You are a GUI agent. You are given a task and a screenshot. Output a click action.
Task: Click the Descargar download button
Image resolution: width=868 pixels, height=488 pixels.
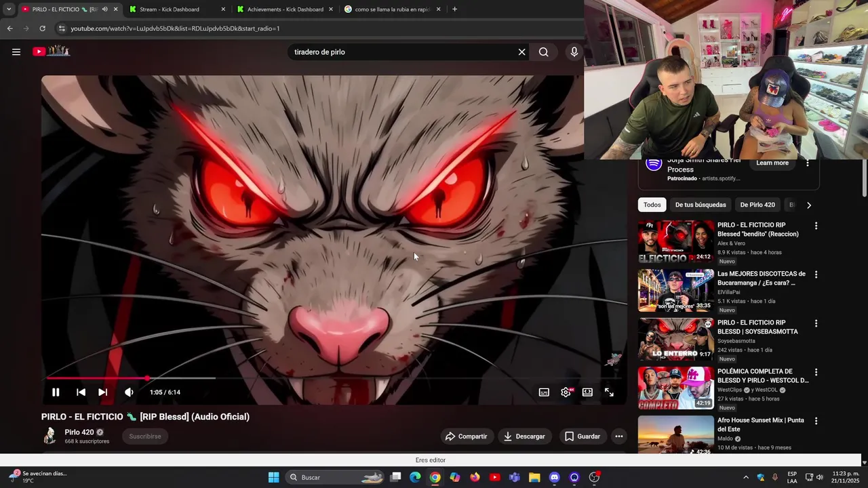[524, 436]
